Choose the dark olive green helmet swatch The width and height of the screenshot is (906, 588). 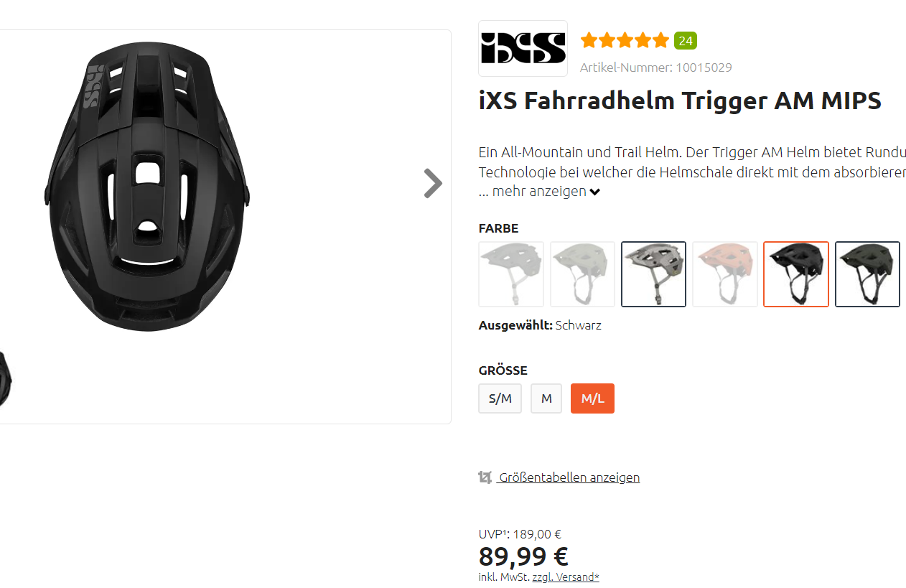867,274
